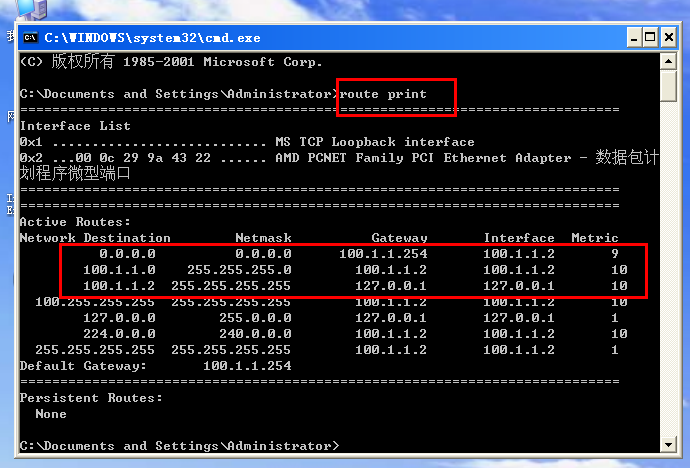Screen dimensions: 690x468
Task: Click the cmd.exe icon in the title bar
Action: pos(30,38)
